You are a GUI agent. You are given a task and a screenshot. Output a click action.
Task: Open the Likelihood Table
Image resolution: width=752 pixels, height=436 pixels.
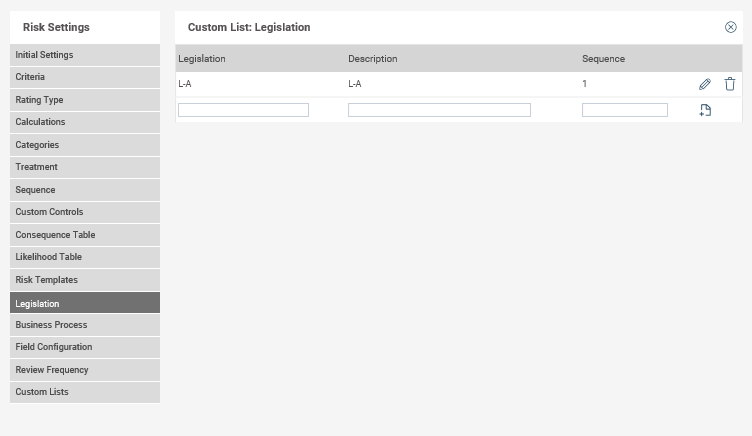click(x=85, y=257)
